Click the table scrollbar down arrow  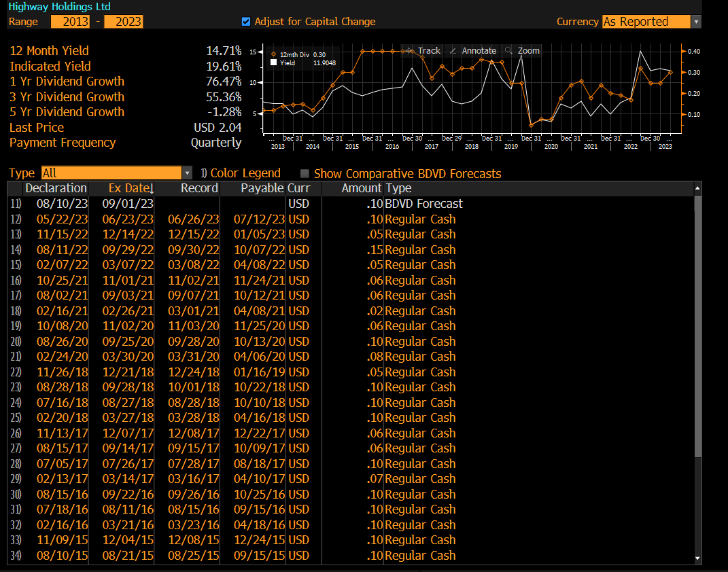[x=697, y=558]
